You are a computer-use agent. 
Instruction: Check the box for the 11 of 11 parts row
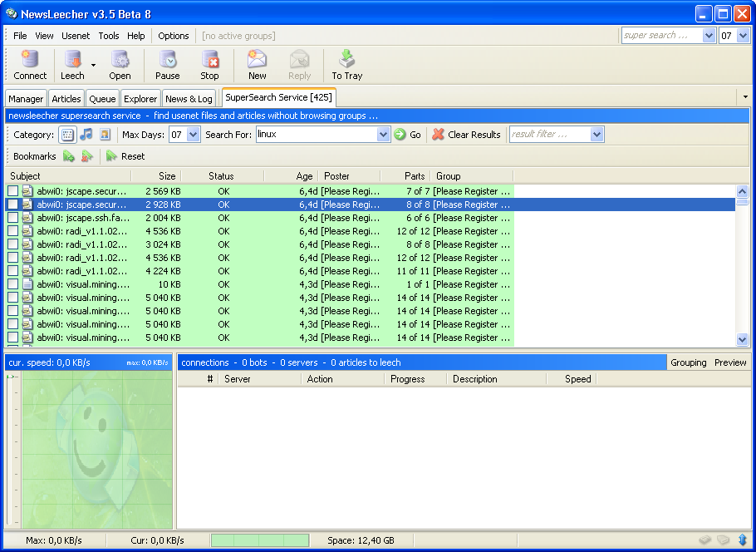pyautogui.click(x=12, y=271)
